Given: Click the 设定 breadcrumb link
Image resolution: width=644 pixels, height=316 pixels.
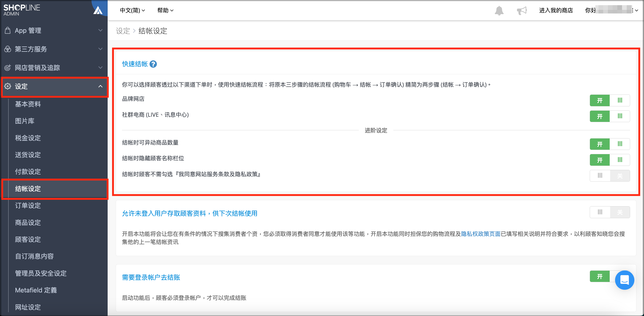Looking at the screenshot, I should [123, 31].
